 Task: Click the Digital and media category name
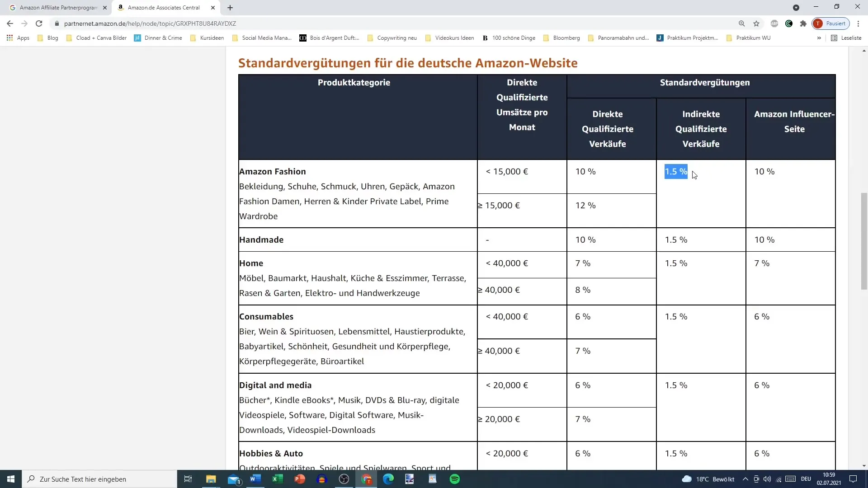pos(275,385)
